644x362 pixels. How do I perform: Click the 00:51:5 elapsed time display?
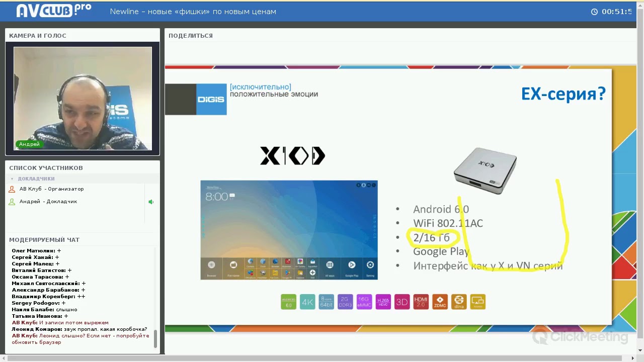tap(617, 12)
